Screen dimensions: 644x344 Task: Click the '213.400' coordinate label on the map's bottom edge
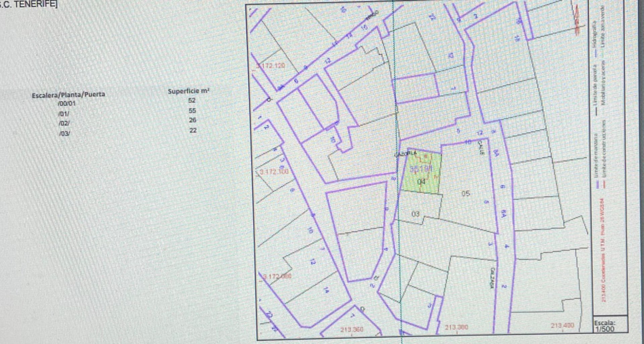click(562, 325)
